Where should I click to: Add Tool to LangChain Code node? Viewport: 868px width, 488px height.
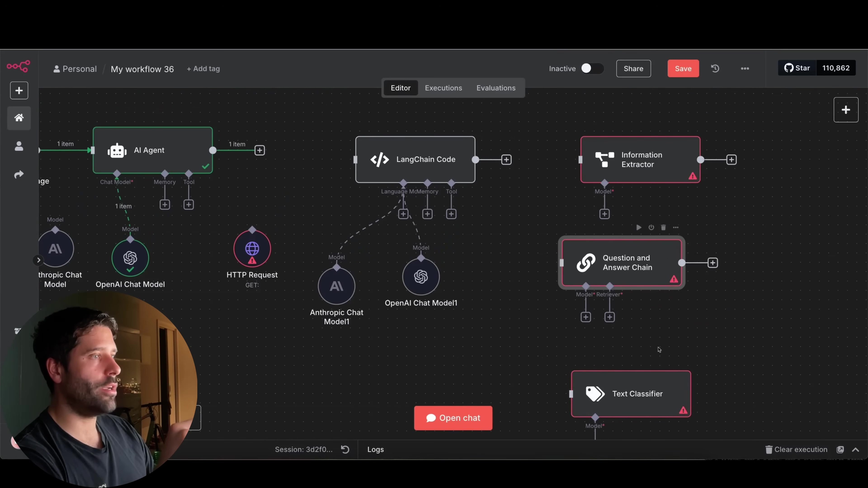pos(451,214)
